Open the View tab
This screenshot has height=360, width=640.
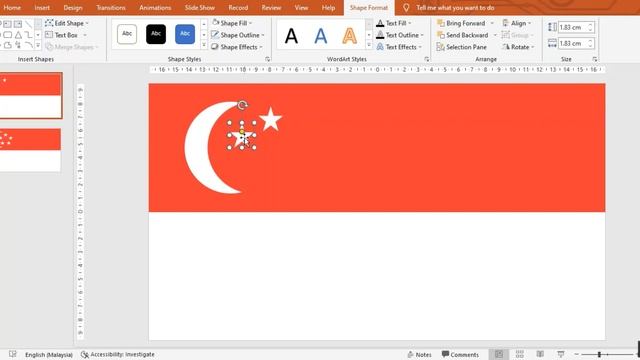click(301, 8)
